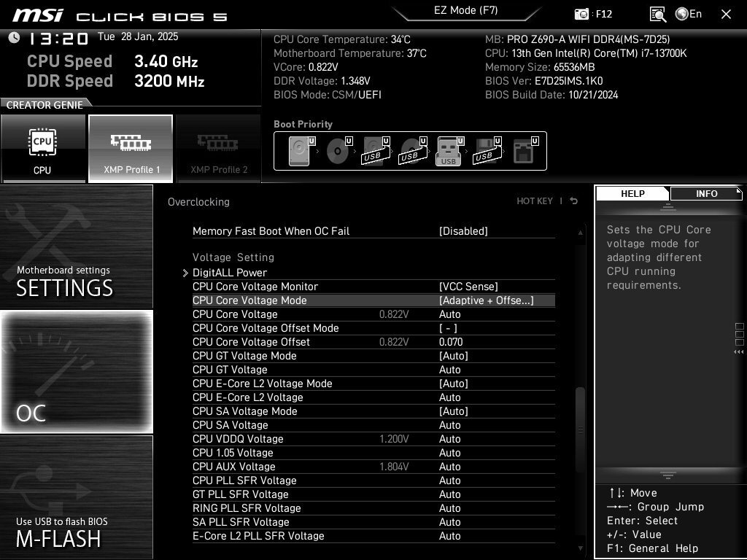Click the MSI Click BIOS 5 logo
The height and width of the screenshot is (560, 747).
(120, 15)
